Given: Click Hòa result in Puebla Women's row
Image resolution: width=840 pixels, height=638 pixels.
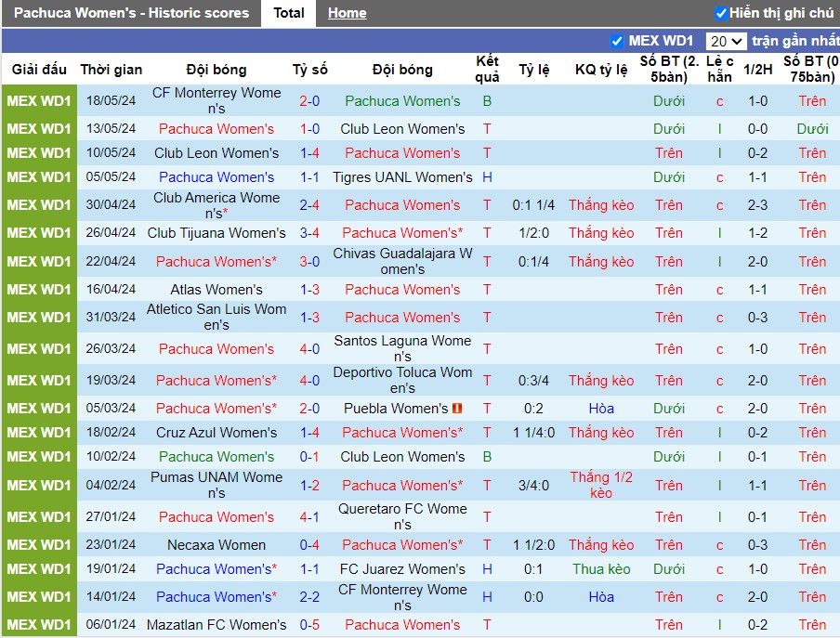Looking at the screenshot, I should pos(601,409).
